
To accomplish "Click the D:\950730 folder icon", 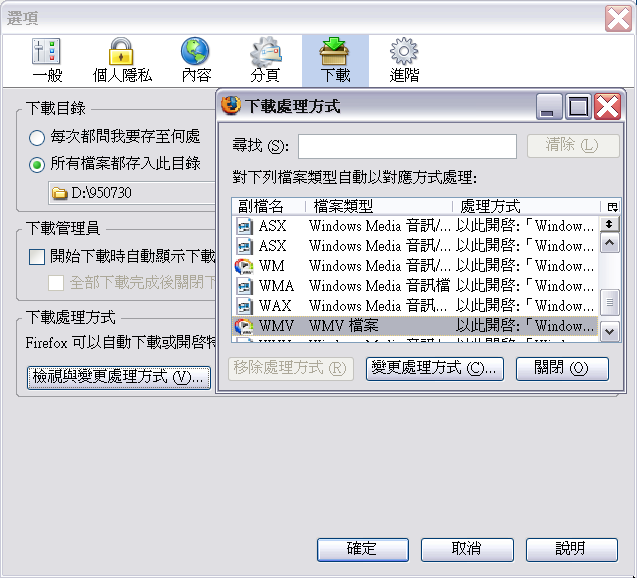I will click(x=59, y=192).
